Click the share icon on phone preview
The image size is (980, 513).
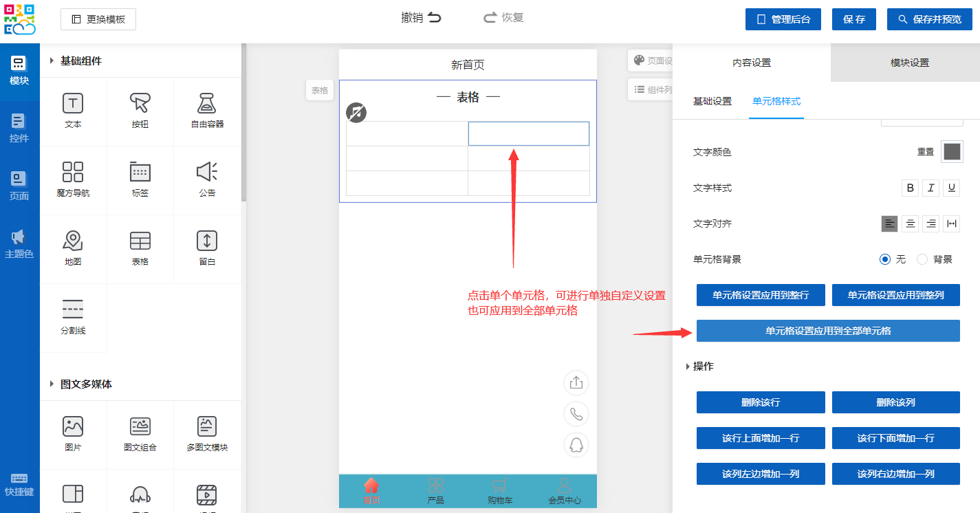coord(576,382)
